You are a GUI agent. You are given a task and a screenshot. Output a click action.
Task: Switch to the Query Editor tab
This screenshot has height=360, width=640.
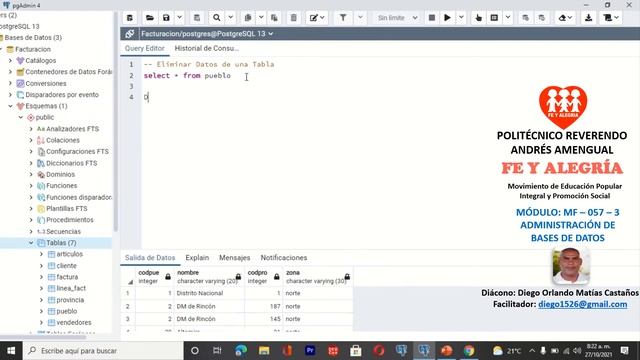coord(144,48)
